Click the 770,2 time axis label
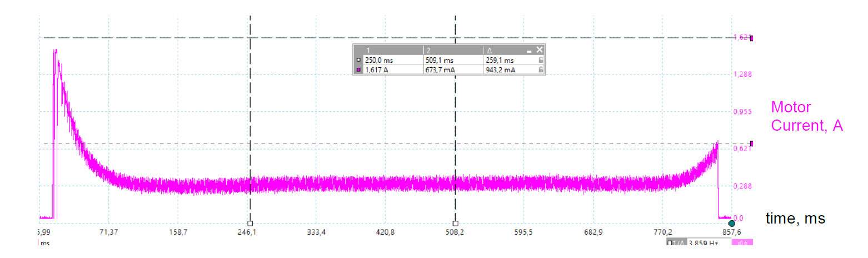This screenshot has width=868, height=258. pos(663,231)
